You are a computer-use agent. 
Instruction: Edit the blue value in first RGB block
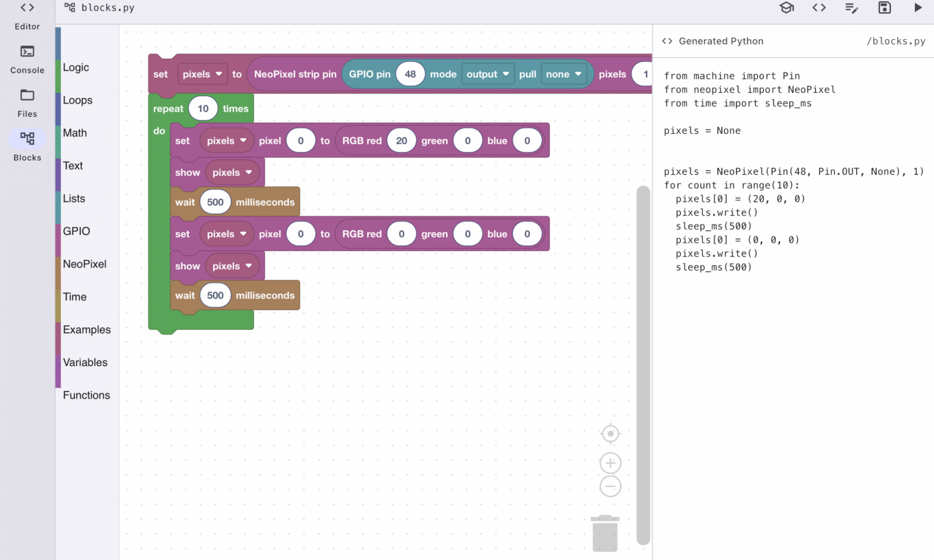click(527, 140)
